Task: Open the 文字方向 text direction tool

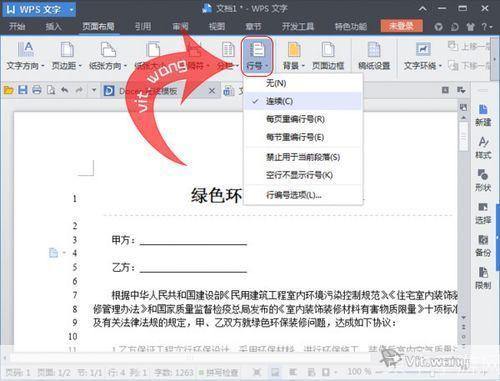Action: [25, 56]
